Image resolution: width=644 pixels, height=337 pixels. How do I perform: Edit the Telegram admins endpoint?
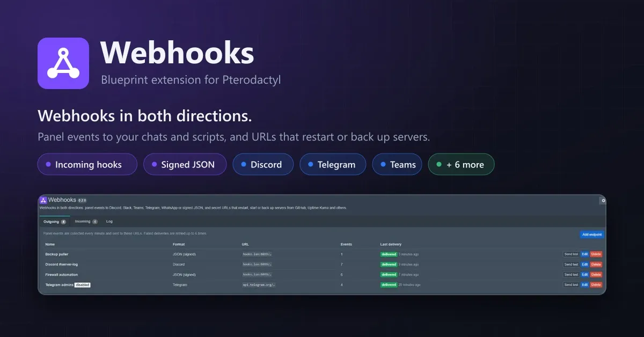[x=585, y=284]
